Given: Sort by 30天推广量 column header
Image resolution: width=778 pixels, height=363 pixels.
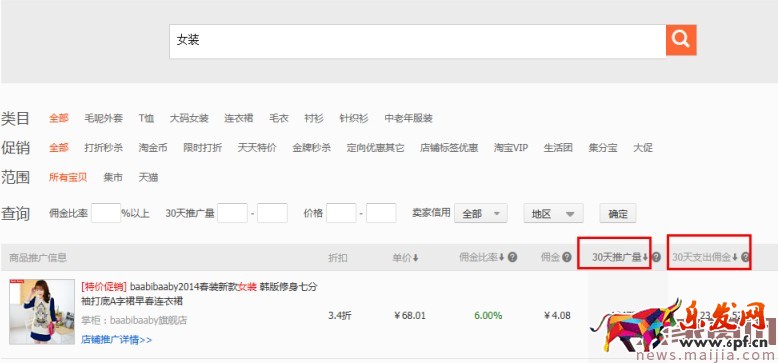Looking at the screenshot, I should [620, 257].
